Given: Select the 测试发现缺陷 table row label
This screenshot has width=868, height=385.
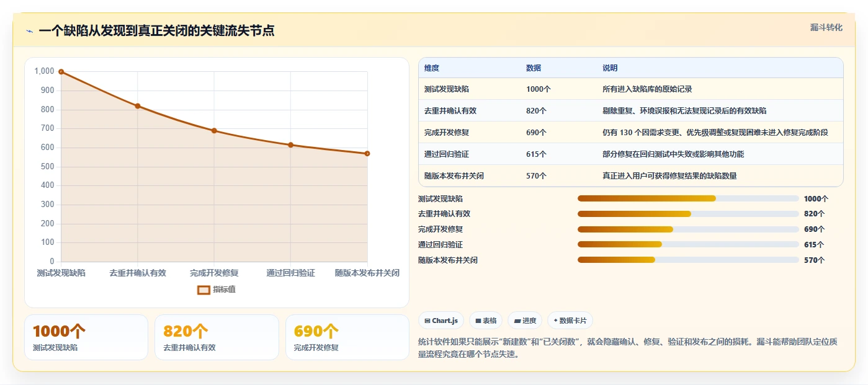Looking at the screenshot, I should 447,89.
